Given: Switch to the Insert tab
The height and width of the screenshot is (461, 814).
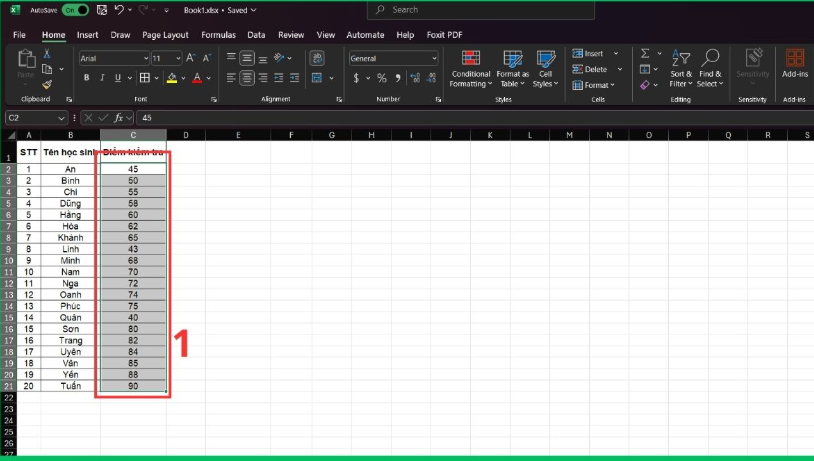Looking at the screenshot, I should point(87,35).
